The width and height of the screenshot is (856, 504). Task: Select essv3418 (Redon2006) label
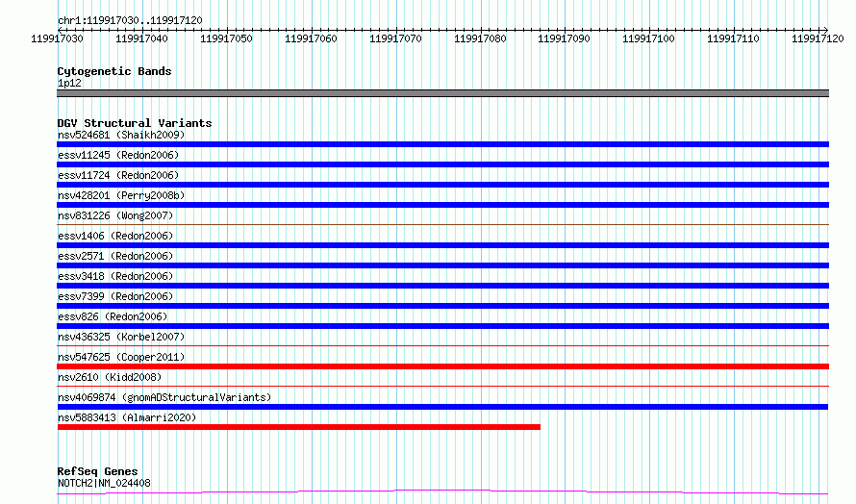pos(115,276)
